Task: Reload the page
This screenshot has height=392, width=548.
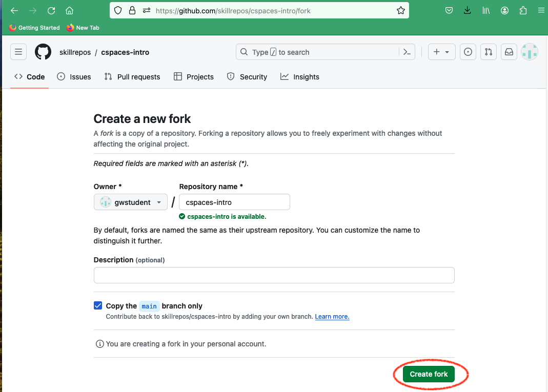Action: pos(51,10)
